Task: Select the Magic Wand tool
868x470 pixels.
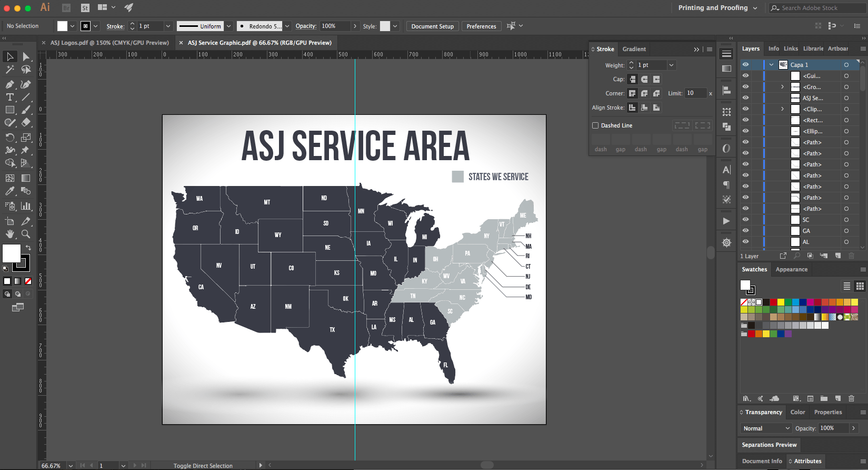Action: pos(9,70)
